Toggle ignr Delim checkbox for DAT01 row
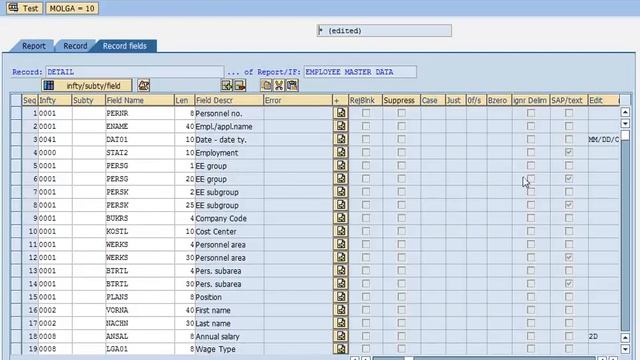The width and height of the screenshot is (640, 360). pos(531,139)
